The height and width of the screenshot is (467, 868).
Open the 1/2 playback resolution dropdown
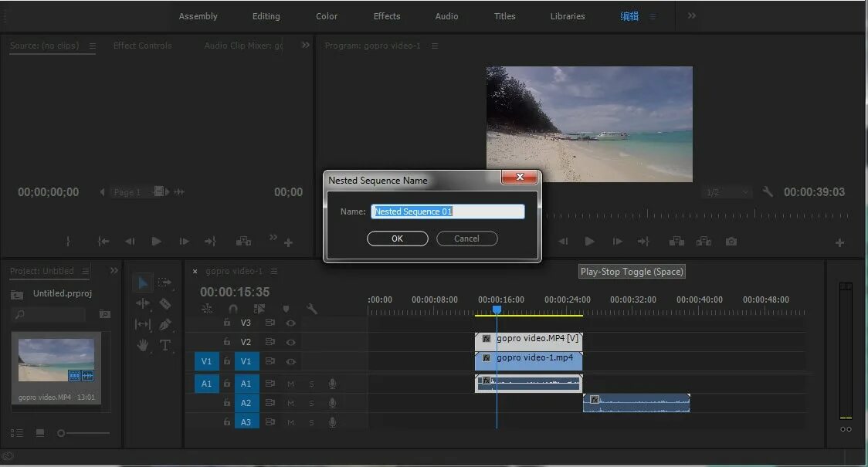(x=727, y=192)
